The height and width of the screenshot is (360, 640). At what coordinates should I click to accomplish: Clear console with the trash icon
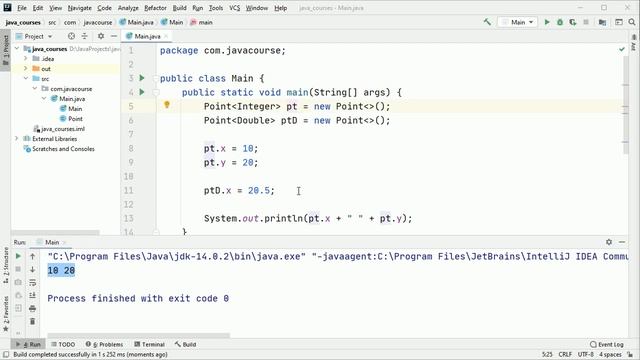(x=33, y=321)
